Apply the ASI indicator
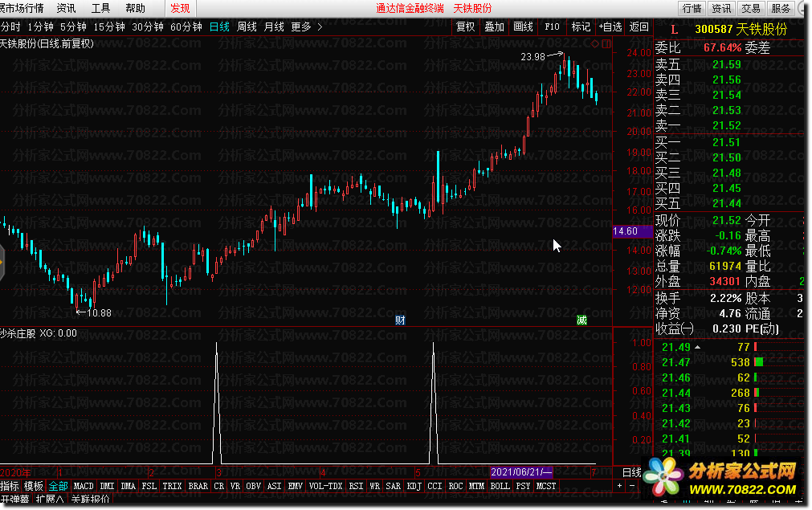Screen dimensions: 812x510 point(274,486)
